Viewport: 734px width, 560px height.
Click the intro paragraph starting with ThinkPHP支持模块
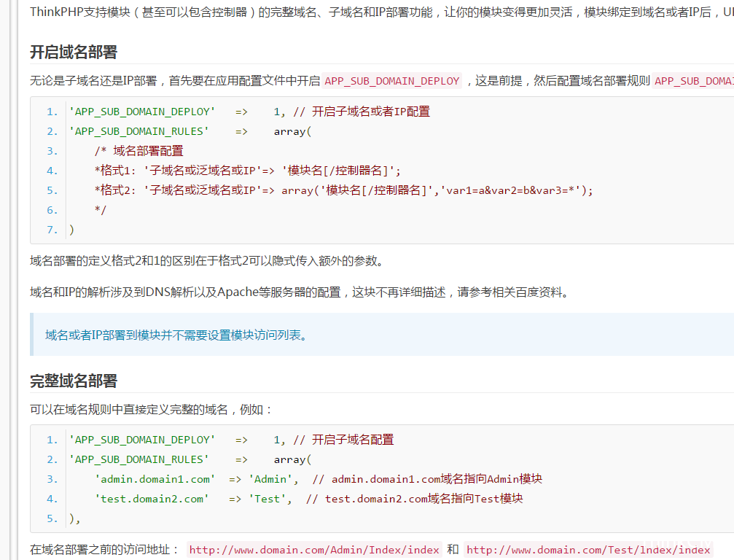point(382,12)
